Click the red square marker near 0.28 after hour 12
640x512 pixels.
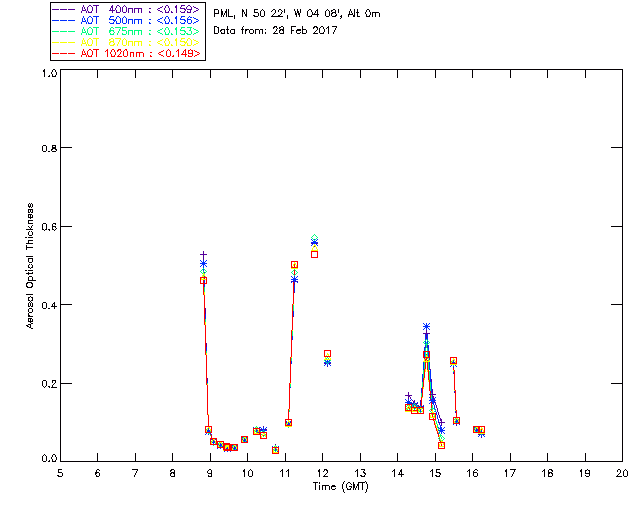[327, 354]
